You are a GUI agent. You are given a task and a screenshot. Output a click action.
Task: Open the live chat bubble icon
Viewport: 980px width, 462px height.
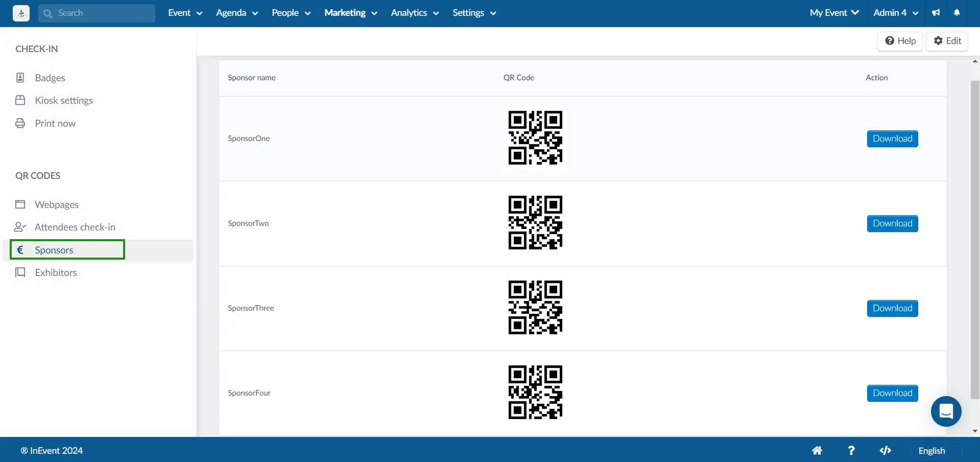pos(946,411)
